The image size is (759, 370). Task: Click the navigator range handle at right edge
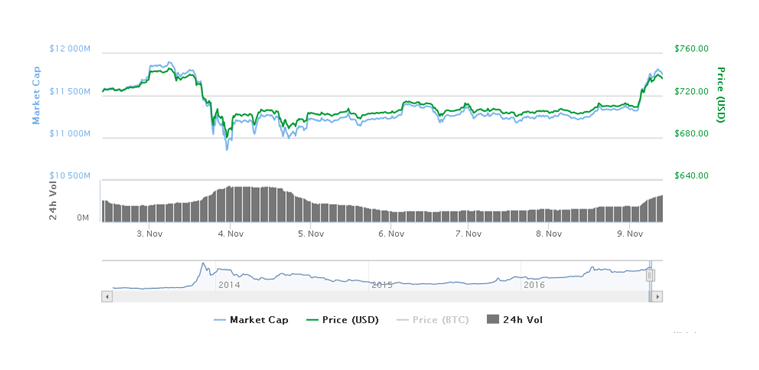coord(650,275)
